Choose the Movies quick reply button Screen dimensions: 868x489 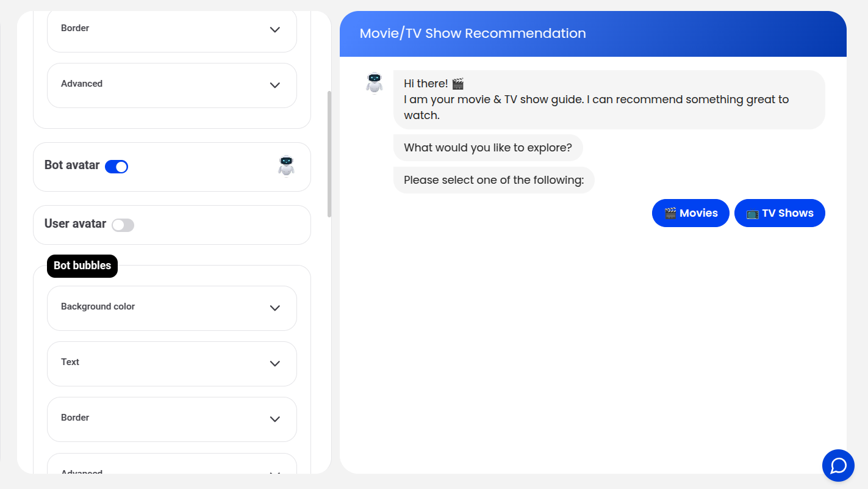690,213
